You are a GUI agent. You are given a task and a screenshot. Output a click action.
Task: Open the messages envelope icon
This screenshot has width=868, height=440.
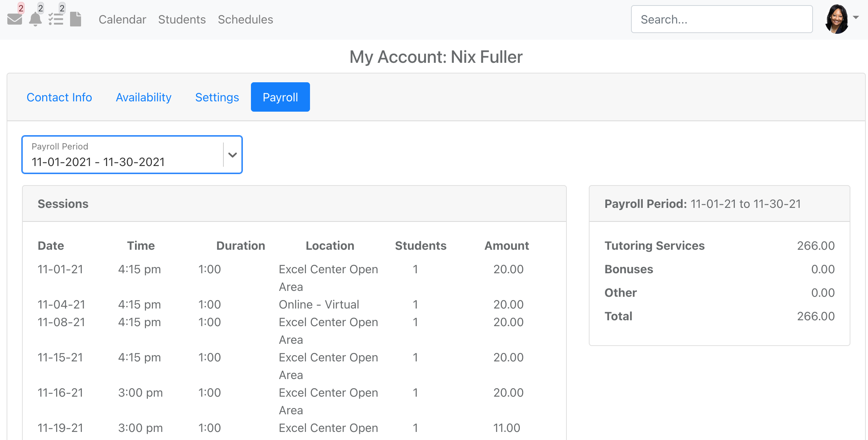[15, 19]
